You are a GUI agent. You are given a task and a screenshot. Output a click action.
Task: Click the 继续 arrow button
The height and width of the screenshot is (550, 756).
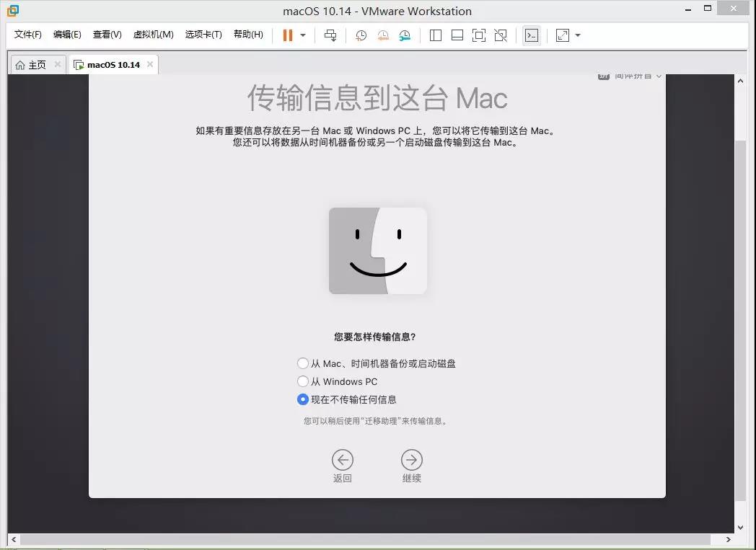[411, 460]
